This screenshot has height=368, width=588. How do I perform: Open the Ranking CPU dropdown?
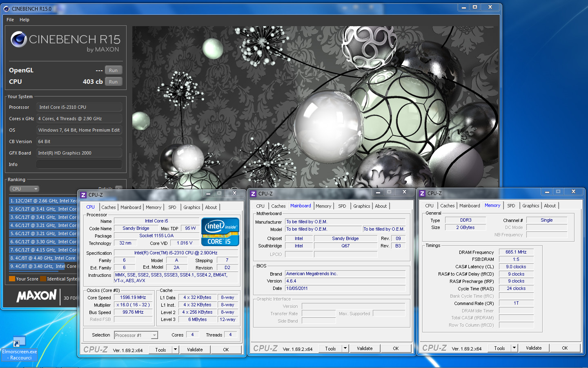pyautogui.click(x=24, y=189)
